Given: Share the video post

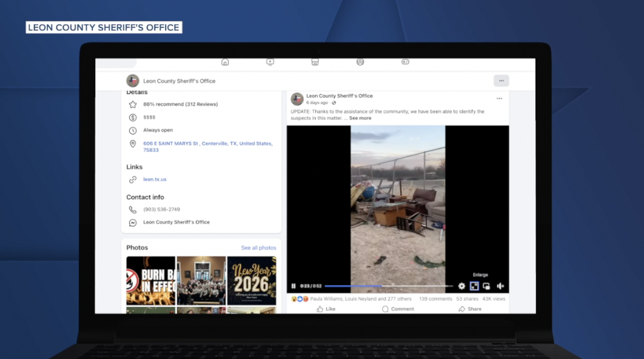Looking at the screenshot, I should (470, 309).
